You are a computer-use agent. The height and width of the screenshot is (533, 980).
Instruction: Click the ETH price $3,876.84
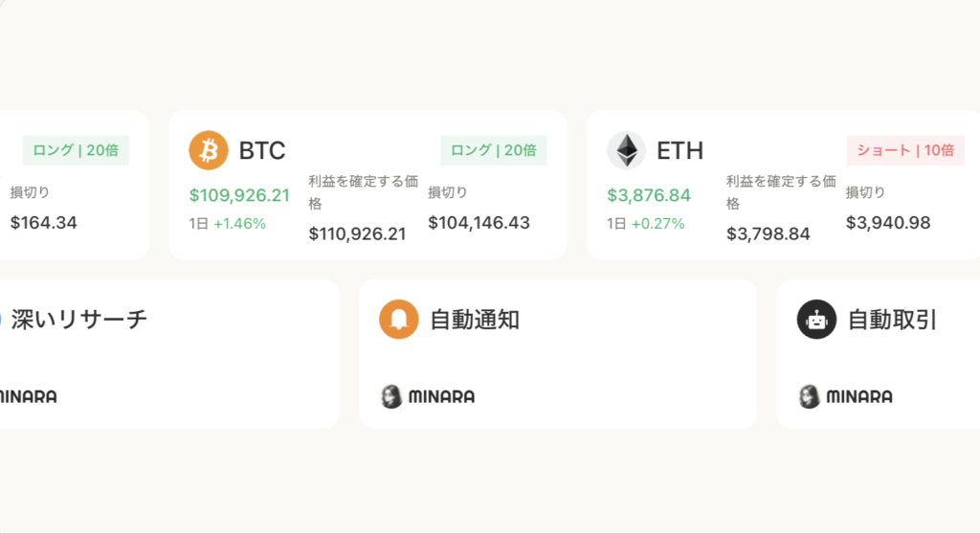tap(649, 195)
